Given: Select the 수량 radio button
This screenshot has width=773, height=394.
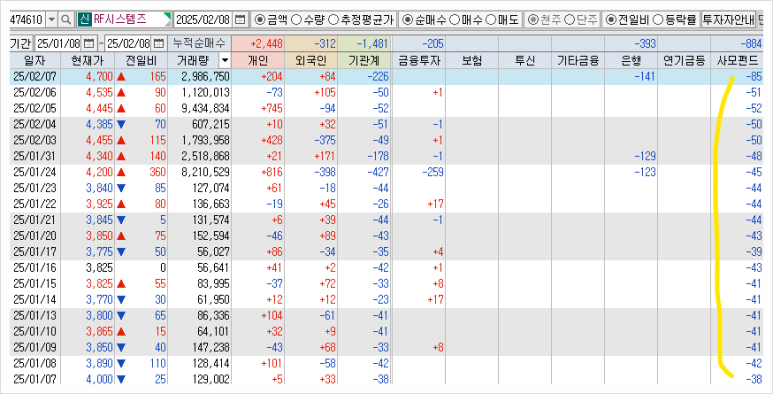Looking at the screenshot, I should tap(296, 20).
